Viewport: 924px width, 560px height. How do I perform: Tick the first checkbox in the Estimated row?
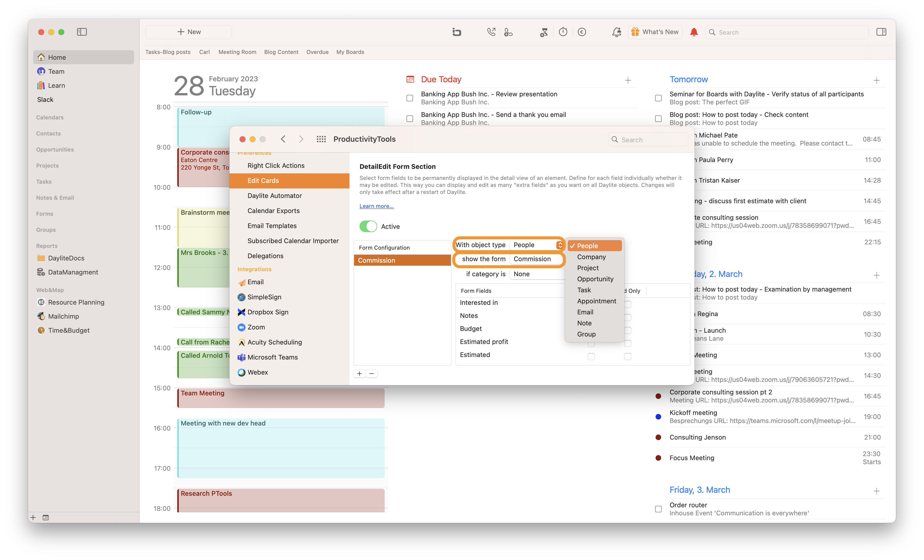(591, 356)
